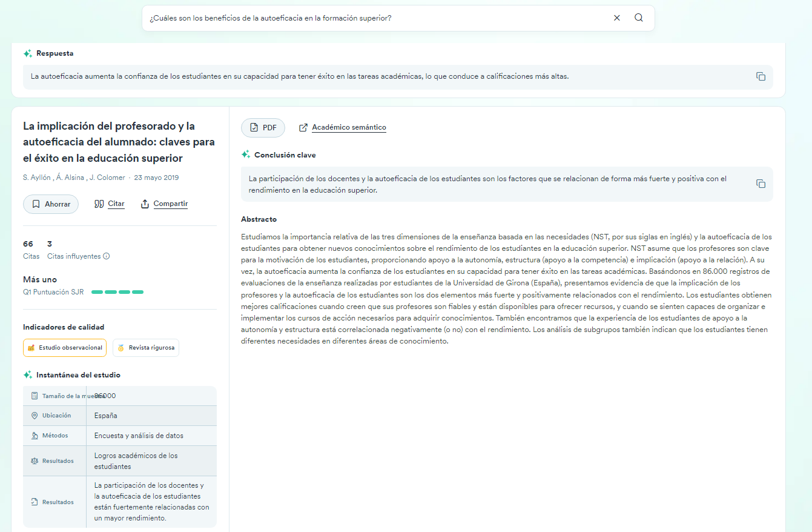Copy the Respuesta answer text
This screenshot has width=812, height=532.
761,76
